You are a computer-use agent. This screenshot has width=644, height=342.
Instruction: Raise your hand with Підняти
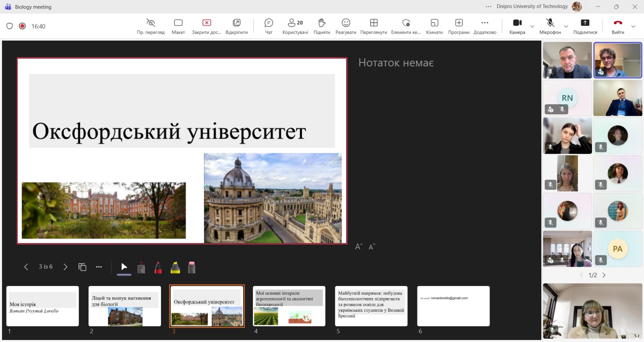pos(322,26)
